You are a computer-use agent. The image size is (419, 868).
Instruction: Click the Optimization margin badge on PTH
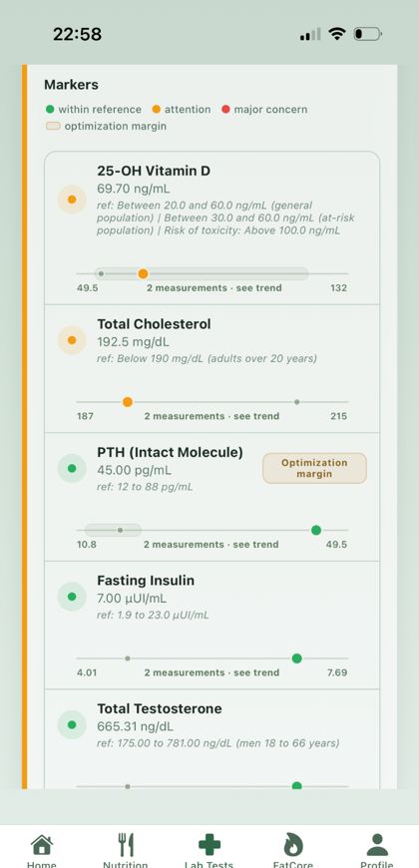(x=314, y=468)
